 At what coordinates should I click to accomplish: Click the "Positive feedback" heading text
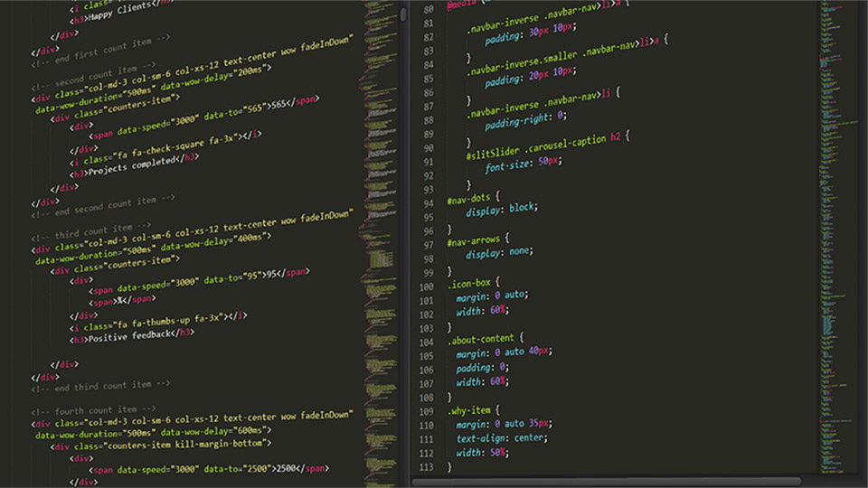[x=129, y=336]
